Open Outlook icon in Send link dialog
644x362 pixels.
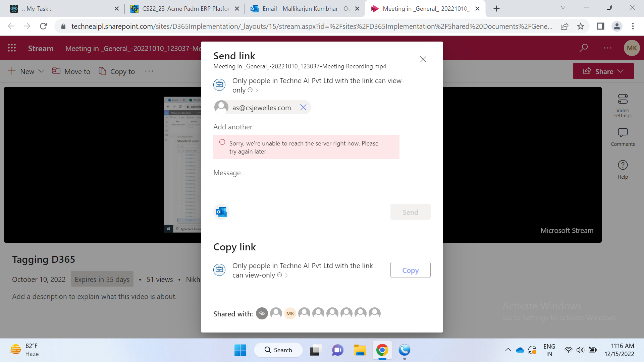(x=221, y=212)
